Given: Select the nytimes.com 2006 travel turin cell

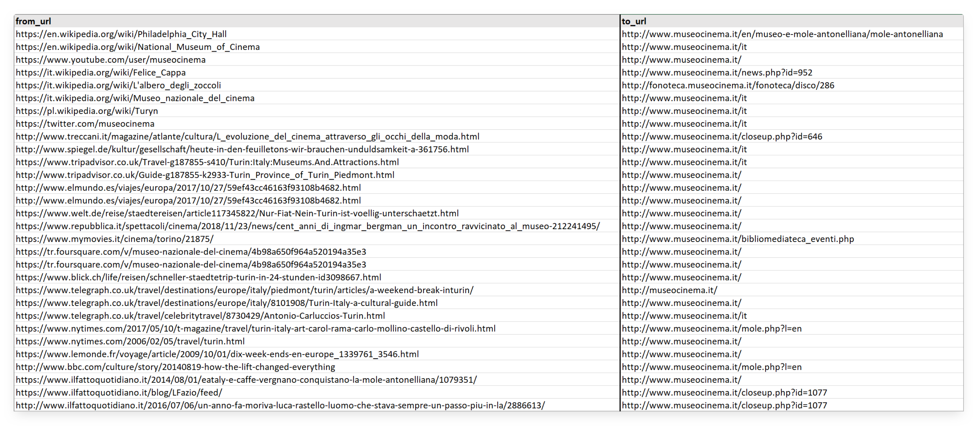Looking at the screenshot, I should point(130,341).
